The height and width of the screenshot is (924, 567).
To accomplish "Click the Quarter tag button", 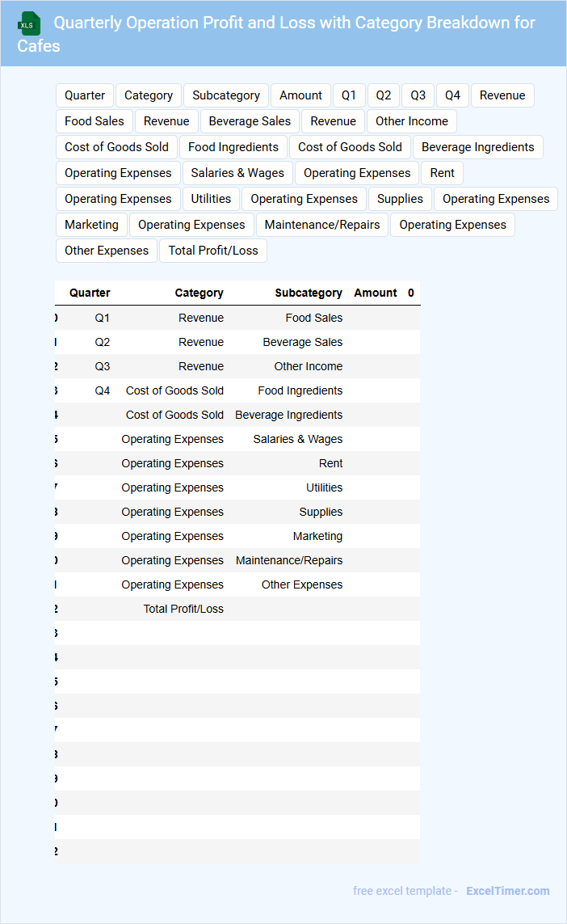I will click(x=85, y=95).
